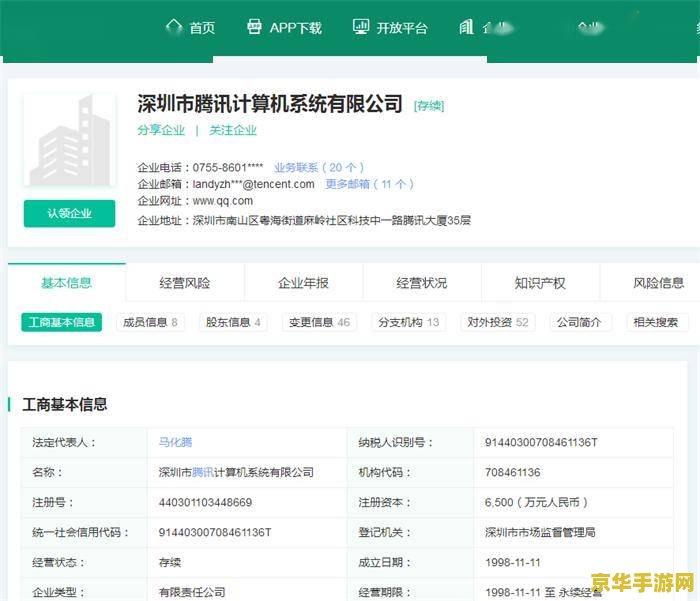
Task: Click registration number 440301103448669
Action: point(205,502)
